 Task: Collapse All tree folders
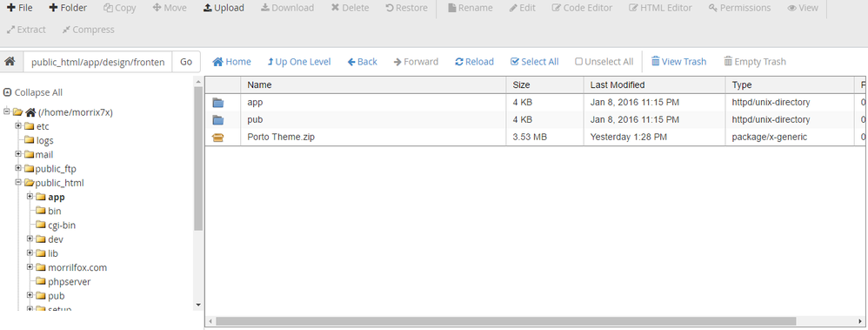click(33, 92)
